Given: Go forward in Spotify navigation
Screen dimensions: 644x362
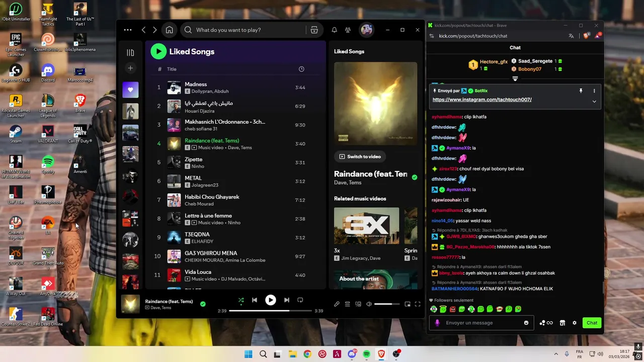Looking at the screenshot, I should tap(154, 30).
